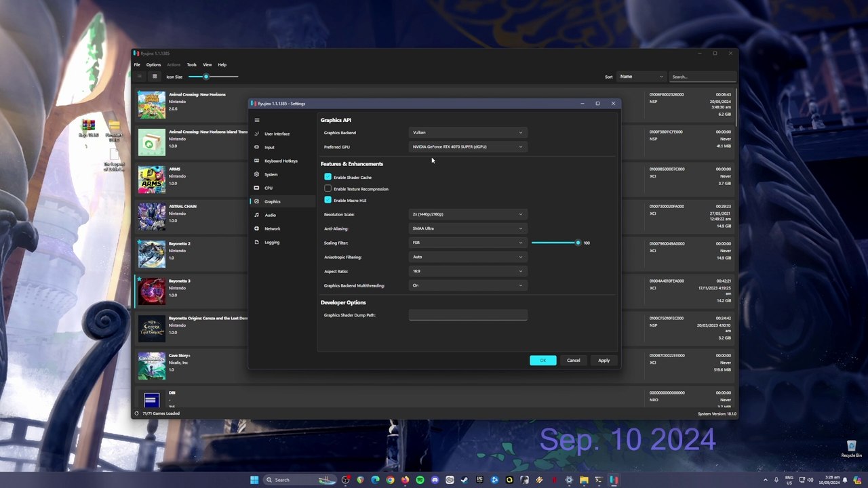Select the ARMS game thumbnail
This screenshot has width=868, height=488.
click(x=151, y=180)
